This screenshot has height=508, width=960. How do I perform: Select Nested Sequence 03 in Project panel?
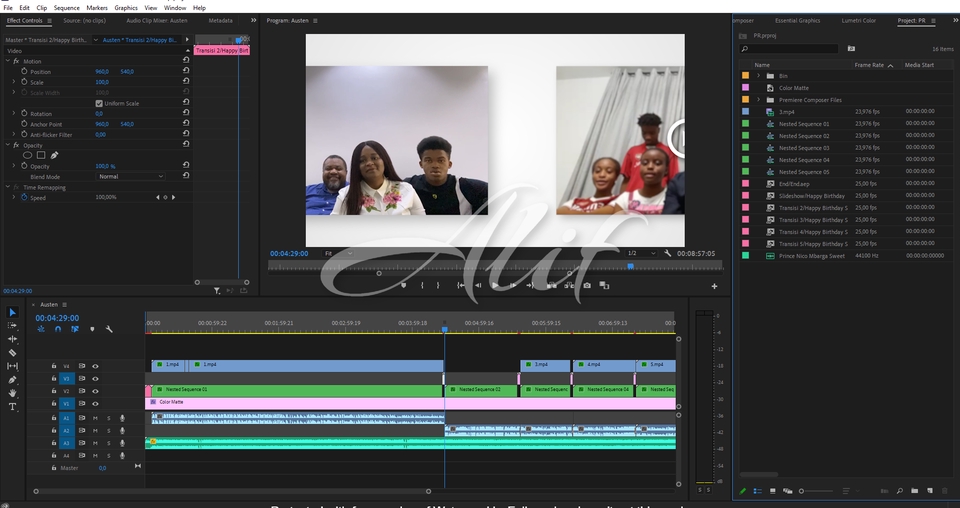804,148
